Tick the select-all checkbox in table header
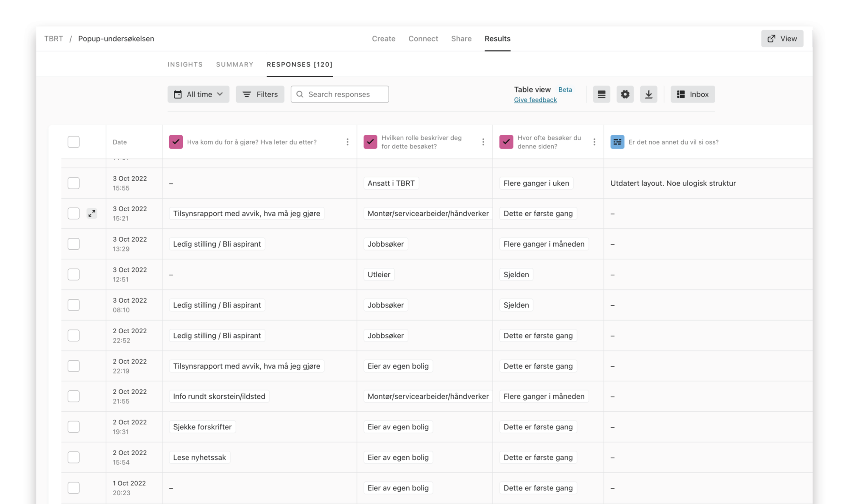 coord(74,142)
